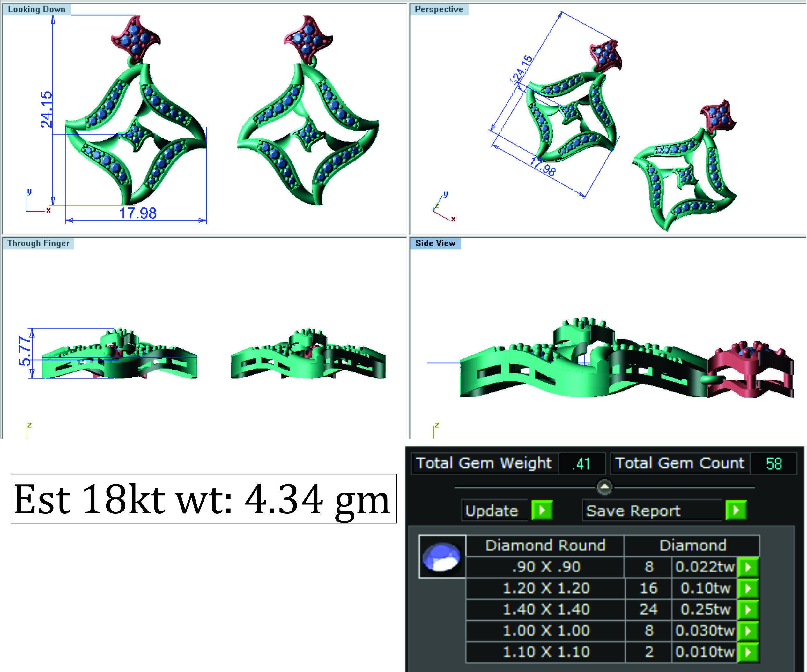This screenshot has width=807, height=672.
Task: Click the Total Gem Count value 58
Action: (x=774, y=464)
